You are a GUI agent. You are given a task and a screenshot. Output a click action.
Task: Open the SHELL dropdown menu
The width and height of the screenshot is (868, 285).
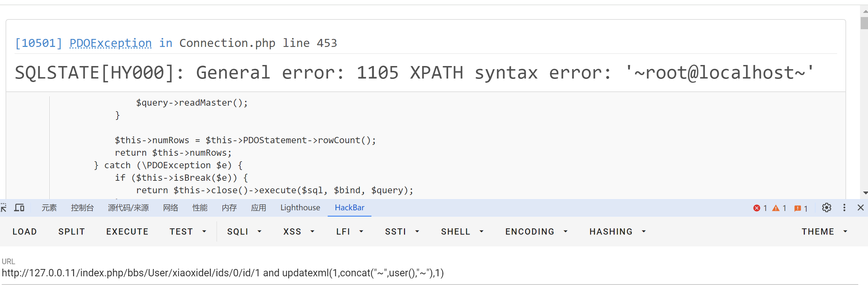coord(462,232)
